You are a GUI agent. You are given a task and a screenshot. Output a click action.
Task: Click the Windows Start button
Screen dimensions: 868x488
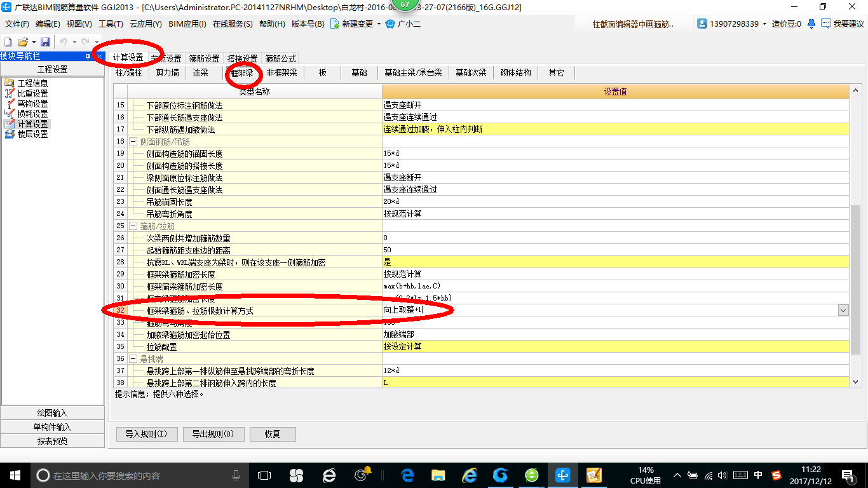point(15,475)
